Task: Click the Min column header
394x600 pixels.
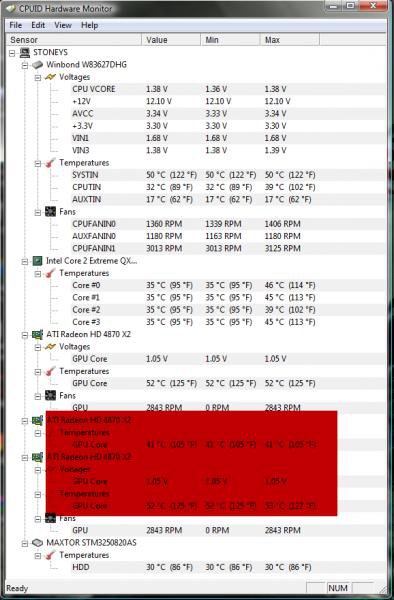Action: tap(230, 40)
